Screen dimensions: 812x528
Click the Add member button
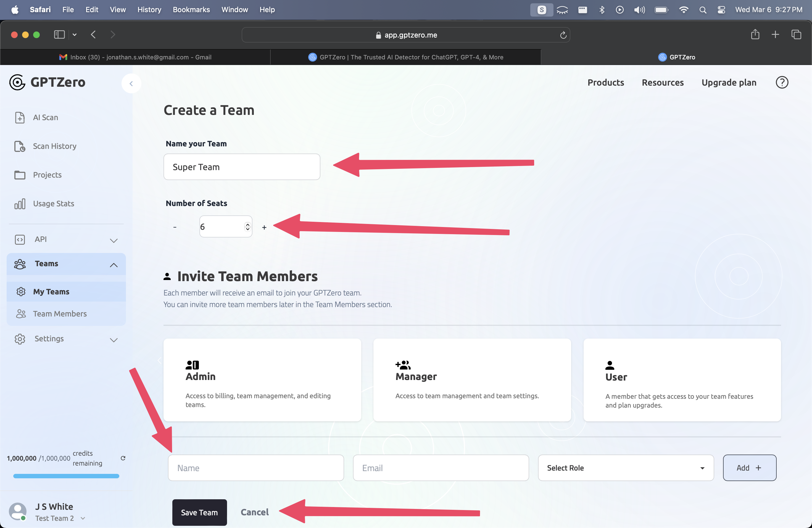750,468
